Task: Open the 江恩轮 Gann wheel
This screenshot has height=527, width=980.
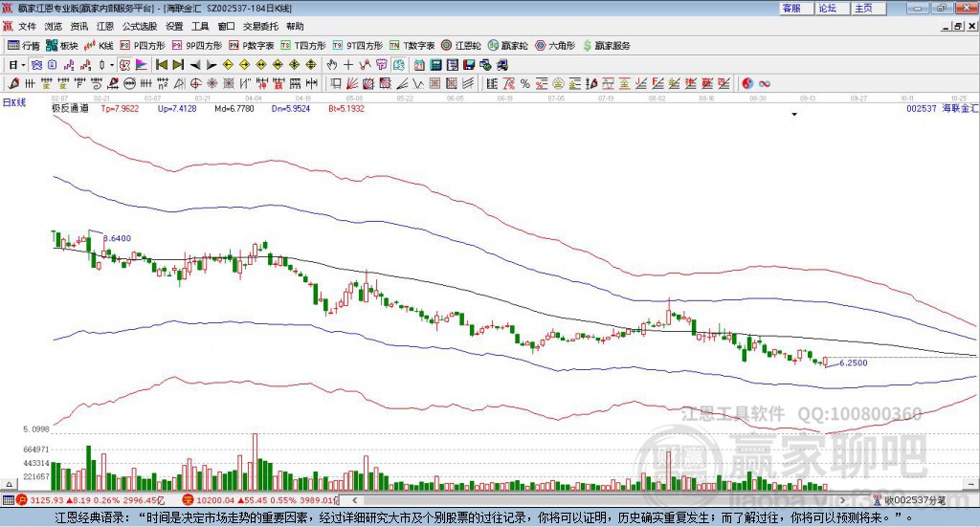Action: (461, 46)
